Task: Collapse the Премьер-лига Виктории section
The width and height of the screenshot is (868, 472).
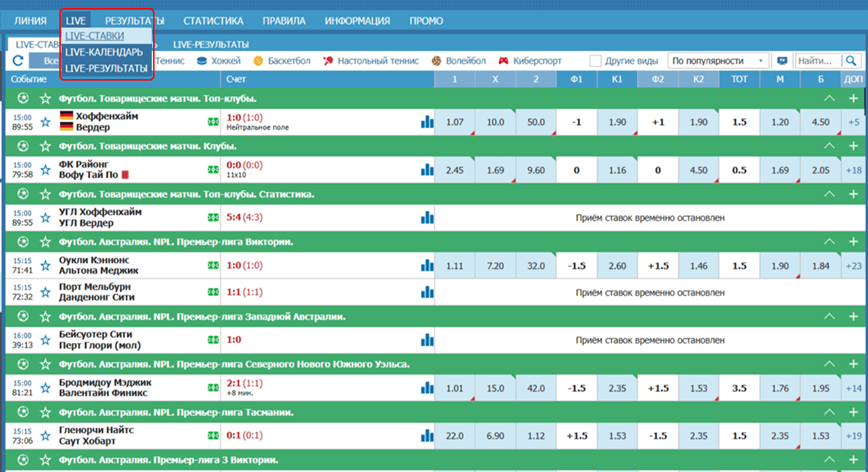Action: click(829, 242)
